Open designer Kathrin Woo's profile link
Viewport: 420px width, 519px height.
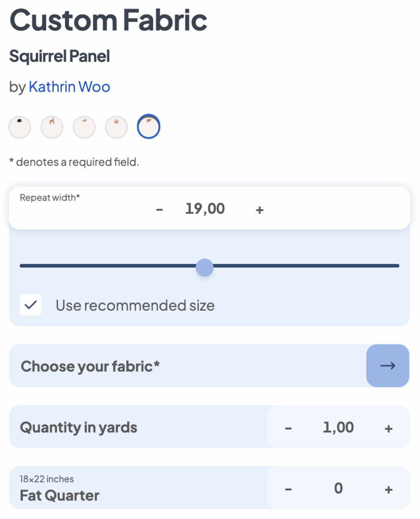[x=69, y=87]
